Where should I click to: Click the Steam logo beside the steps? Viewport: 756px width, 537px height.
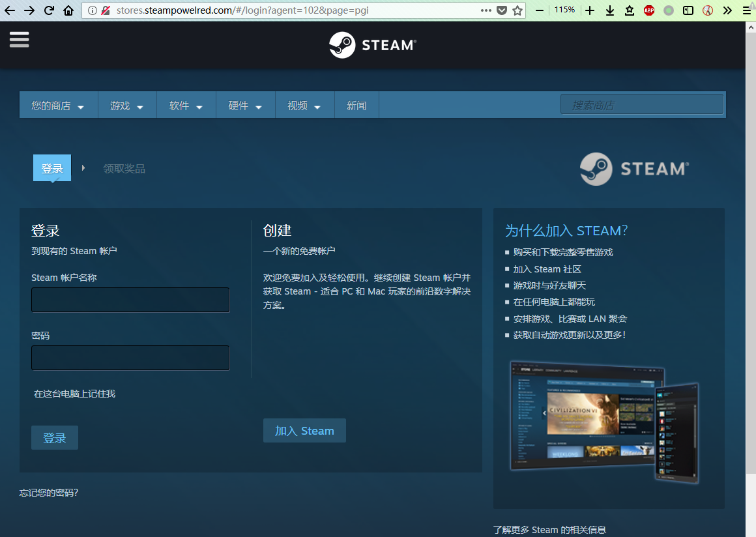click(635, 169)
